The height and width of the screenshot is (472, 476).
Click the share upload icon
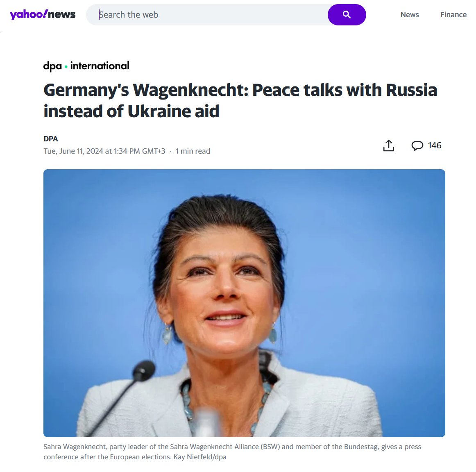[x=389, y=145]
